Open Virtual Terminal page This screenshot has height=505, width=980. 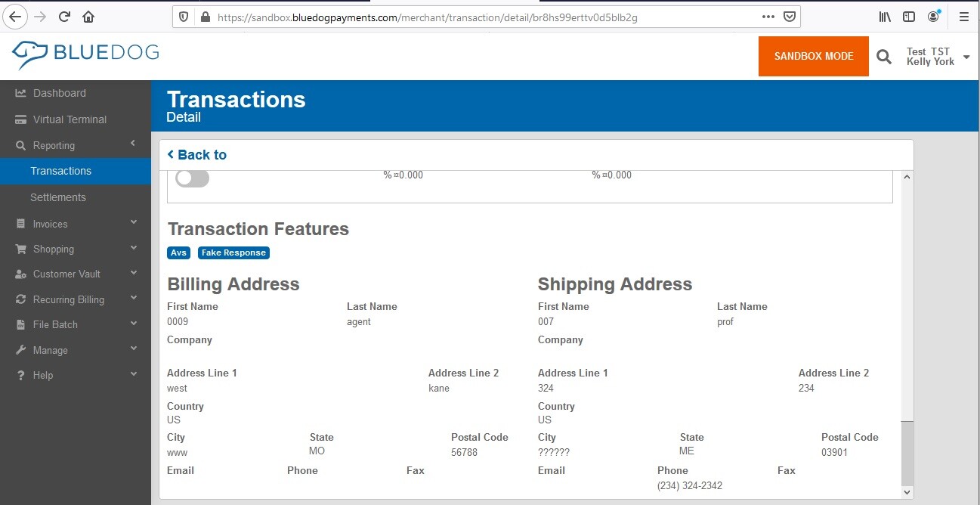click(70, 119)
